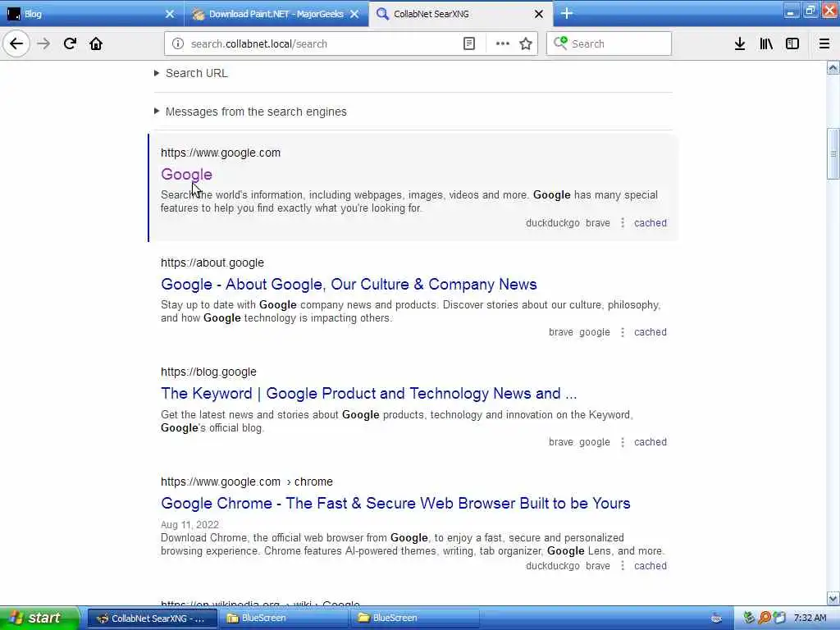Open the Google Chrome result link

(395, 503)
